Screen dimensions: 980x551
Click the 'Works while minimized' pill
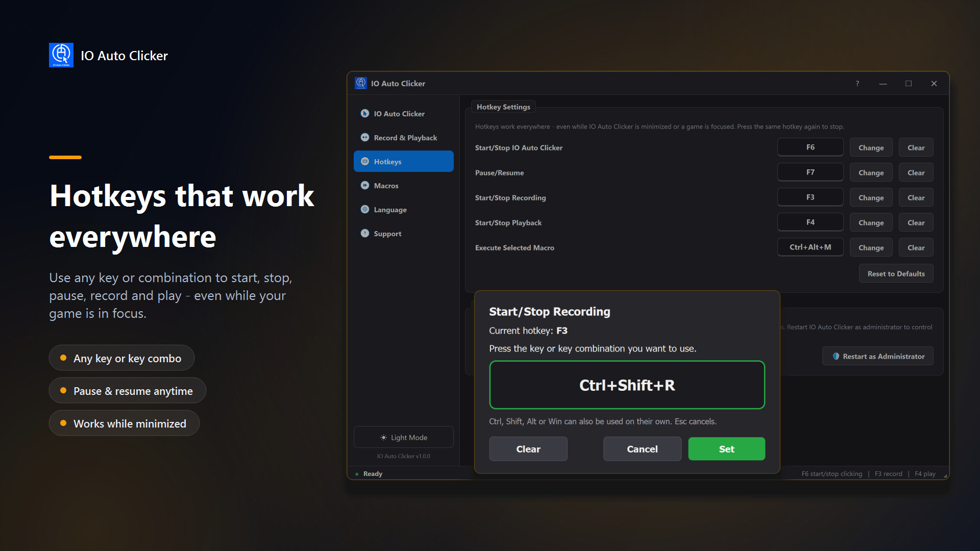click(124, 423)
